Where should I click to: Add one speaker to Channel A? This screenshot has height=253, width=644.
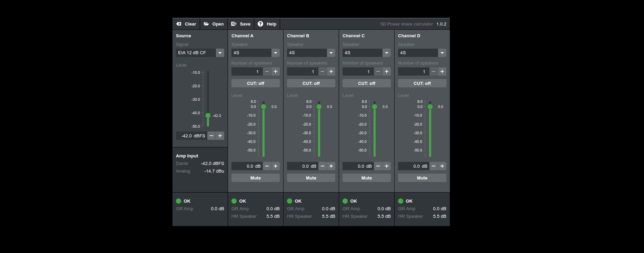(276, 72)
